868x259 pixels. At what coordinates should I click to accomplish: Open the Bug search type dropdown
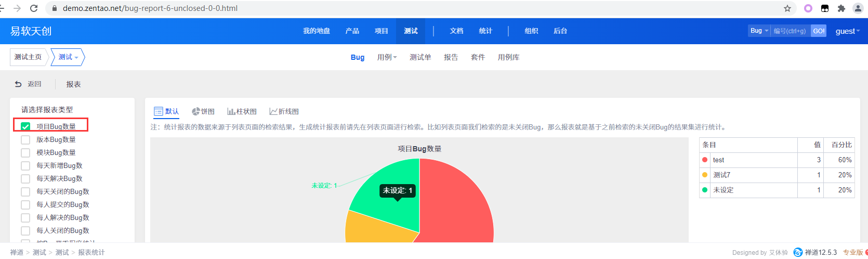pyautogui.click(x=759, y=31)
